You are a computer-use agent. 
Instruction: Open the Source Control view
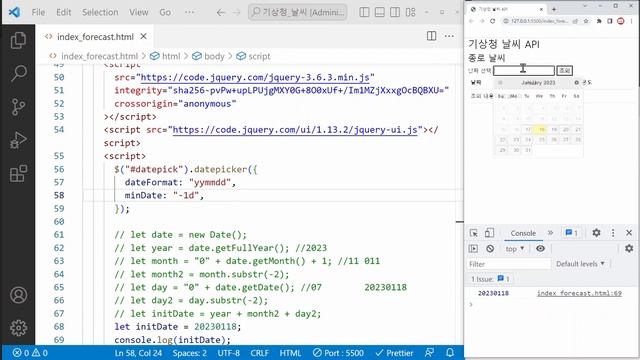(x=18, y=107)
